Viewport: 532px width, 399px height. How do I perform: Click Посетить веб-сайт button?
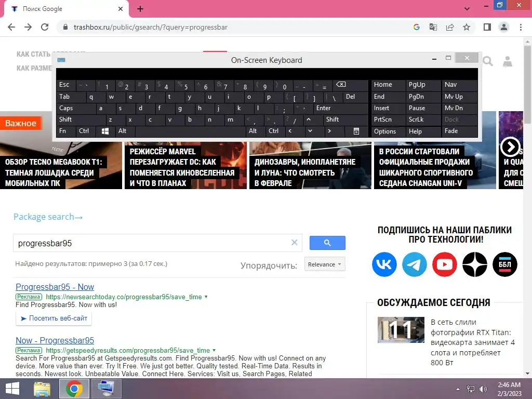pos(54,318)
